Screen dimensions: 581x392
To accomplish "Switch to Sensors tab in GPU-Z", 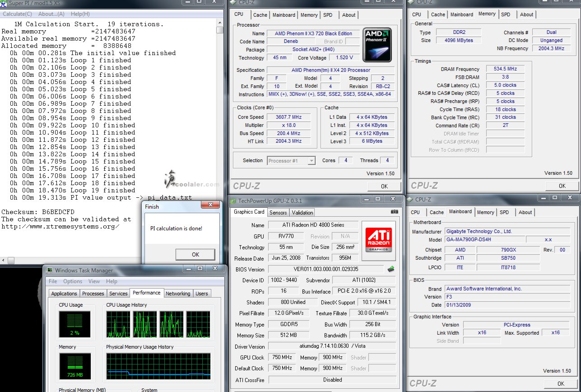I will (278, 213).
